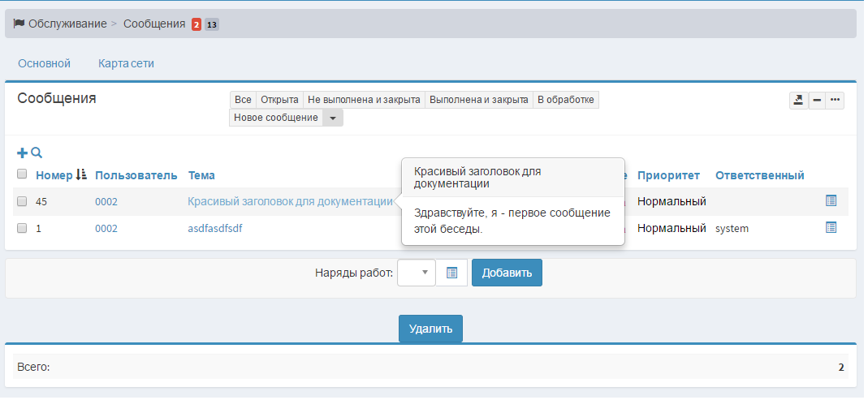Switch to the Основной tab

coord(44,63)
